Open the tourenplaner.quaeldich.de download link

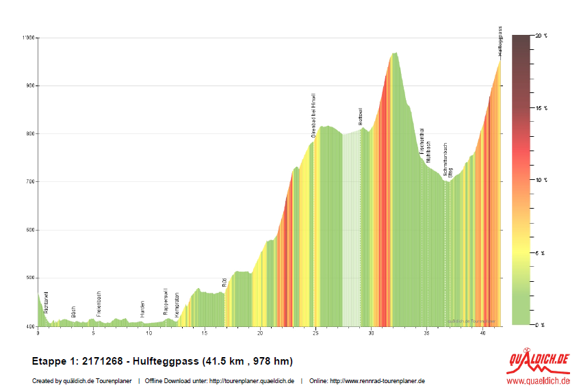click(x=253, y=381)
